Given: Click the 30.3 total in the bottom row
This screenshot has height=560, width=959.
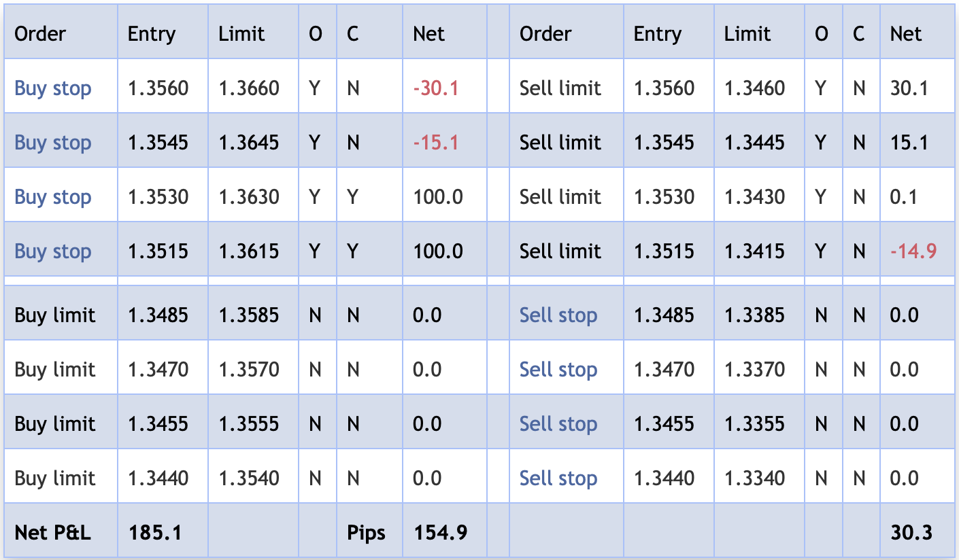Looking at the screenshot, I should 911,532.
